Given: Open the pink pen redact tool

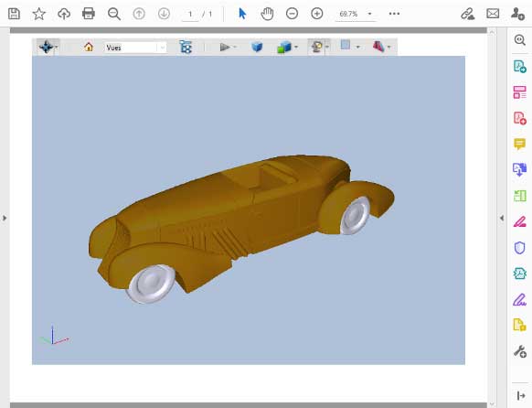Looking at the screenshot, I should [519, 221].
